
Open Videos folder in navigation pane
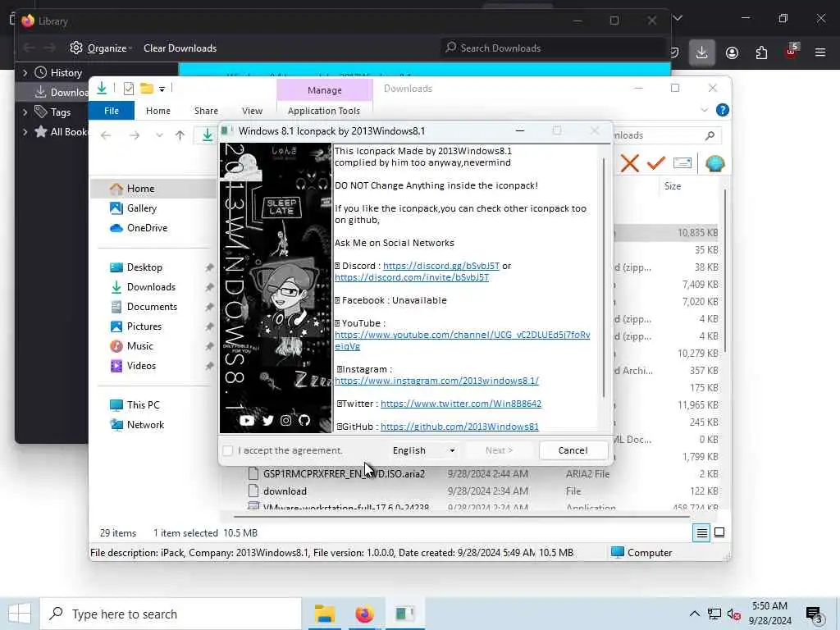click(x=141, y=366)
